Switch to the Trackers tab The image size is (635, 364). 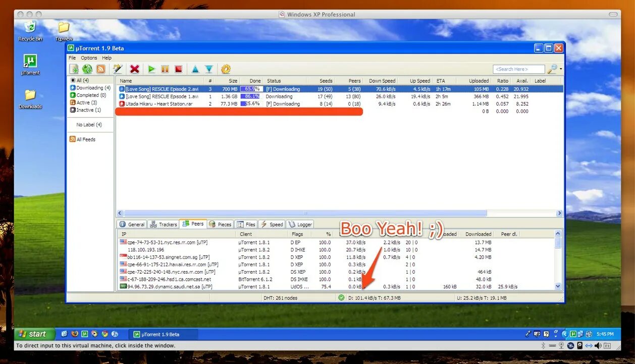tap(163, 224)
